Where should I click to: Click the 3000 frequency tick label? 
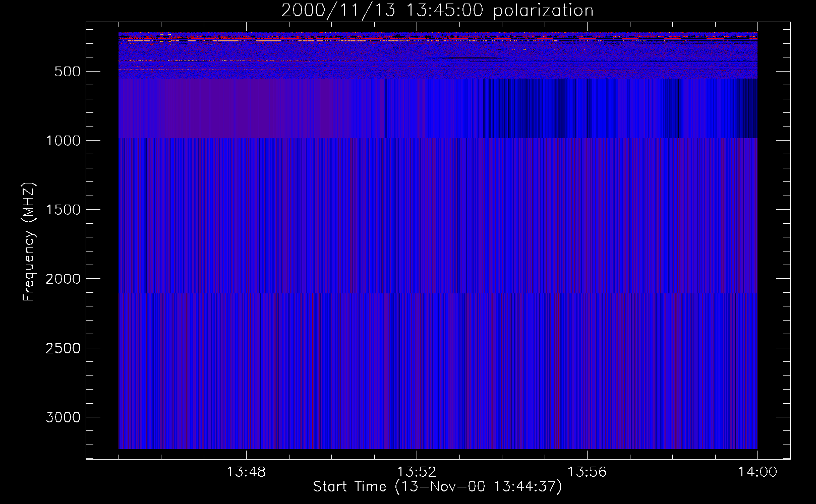[63, 417]
